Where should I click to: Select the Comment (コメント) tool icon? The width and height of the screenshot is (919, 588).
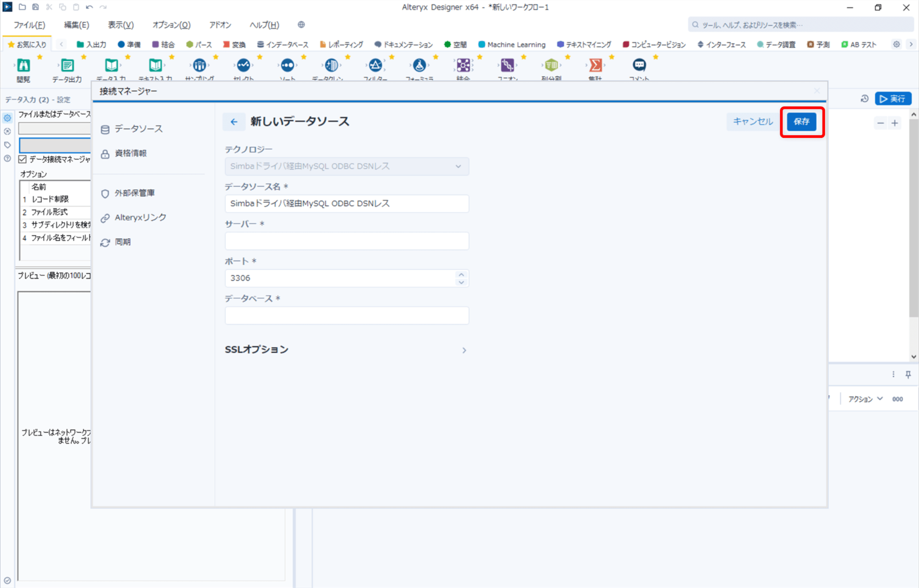[639, 65]
